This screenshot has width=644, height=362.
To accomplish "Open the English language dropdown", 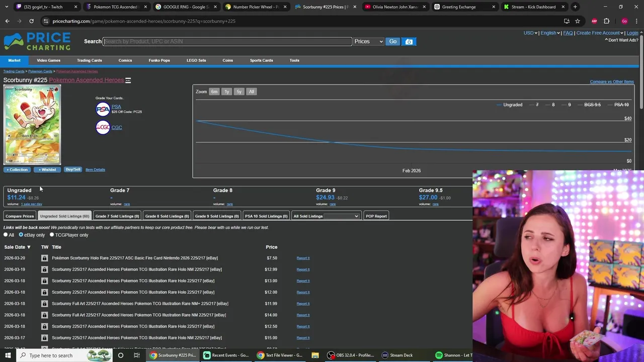I will pos(550,33).
